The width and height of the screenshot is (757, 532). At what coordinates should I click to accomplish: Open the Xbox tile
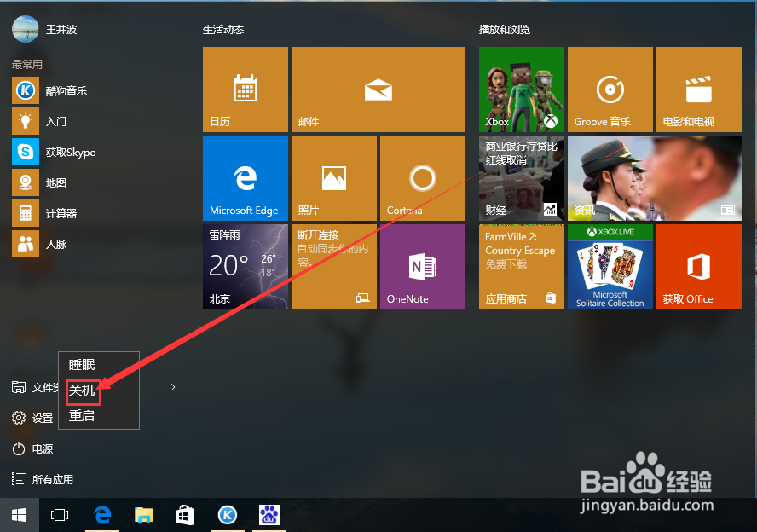pos(522,90)
